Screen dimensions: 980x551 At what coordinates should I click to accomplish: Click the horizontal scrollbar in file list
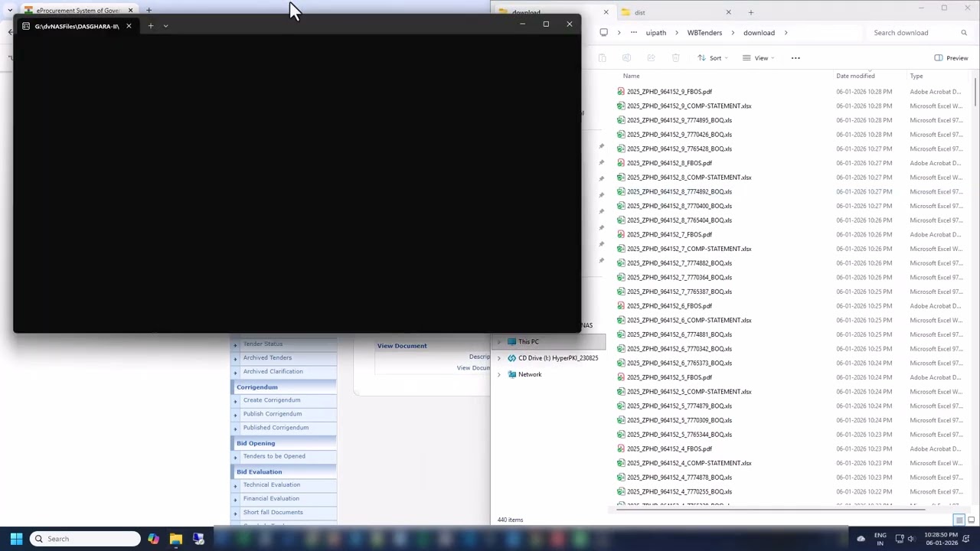pos(769,508)
